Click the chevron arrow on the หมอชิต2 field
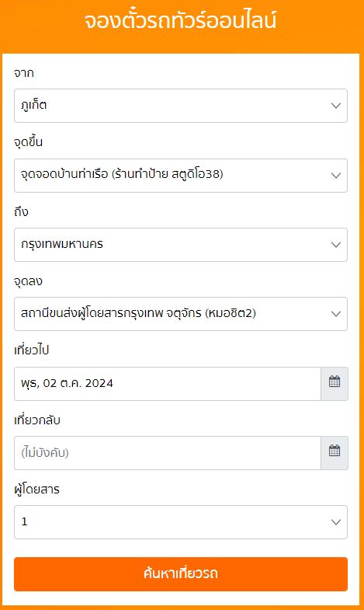Screen dimensions: 364x610 click(x=335, y=314)
